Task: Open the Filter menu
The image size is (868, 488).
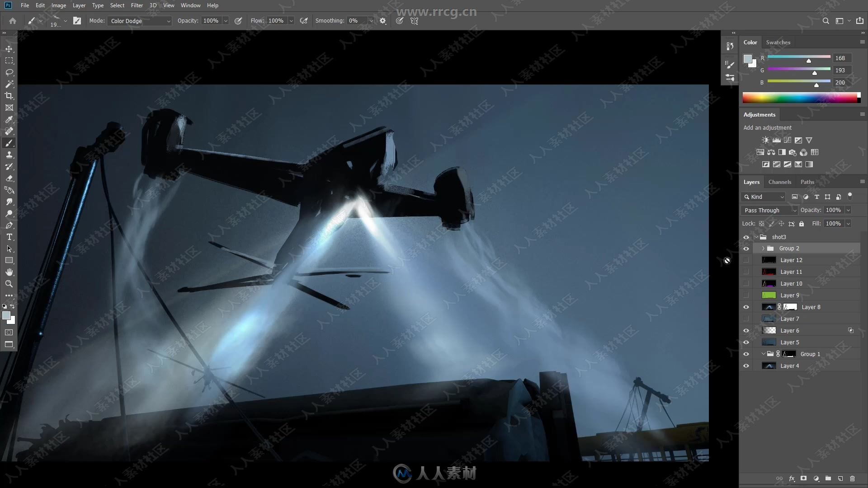Action: point(137,5)
